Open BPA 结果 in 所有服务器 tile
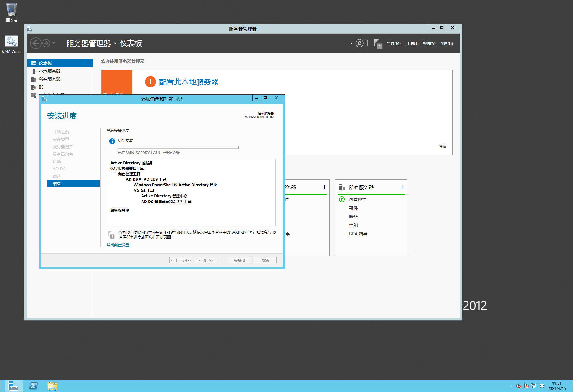 tap(358, 234)
